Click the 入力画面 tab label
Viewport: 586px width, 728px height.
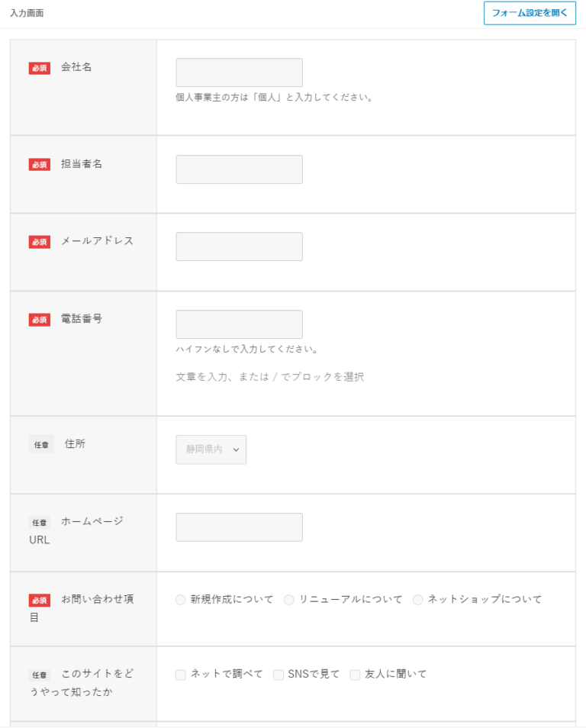(25, 13)
